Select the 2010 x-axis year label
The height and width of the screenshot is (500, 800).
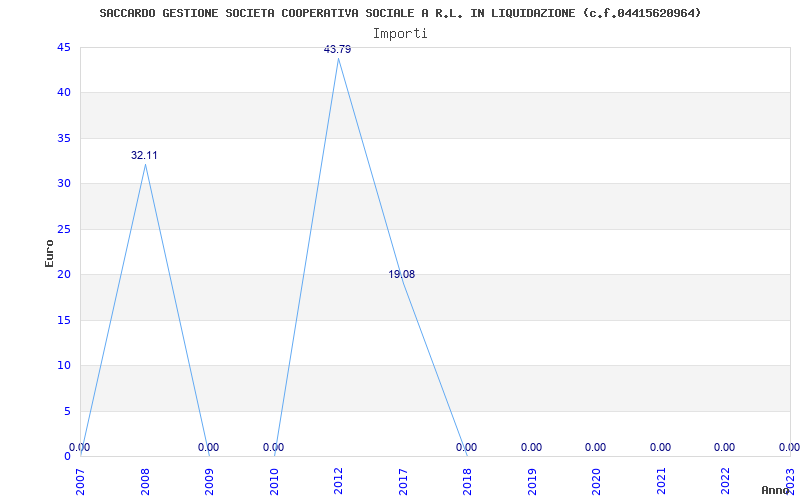coord(274,482)
